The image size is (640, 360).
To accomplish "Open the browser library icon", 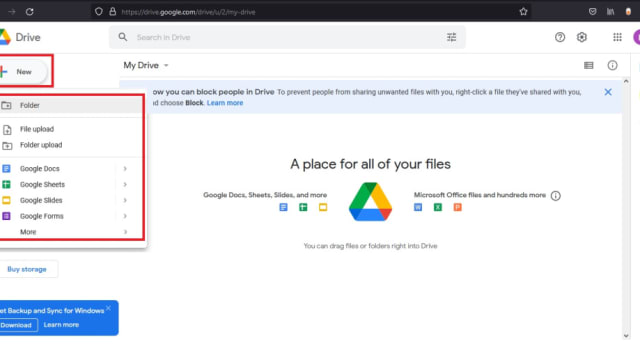I will 611,12.
